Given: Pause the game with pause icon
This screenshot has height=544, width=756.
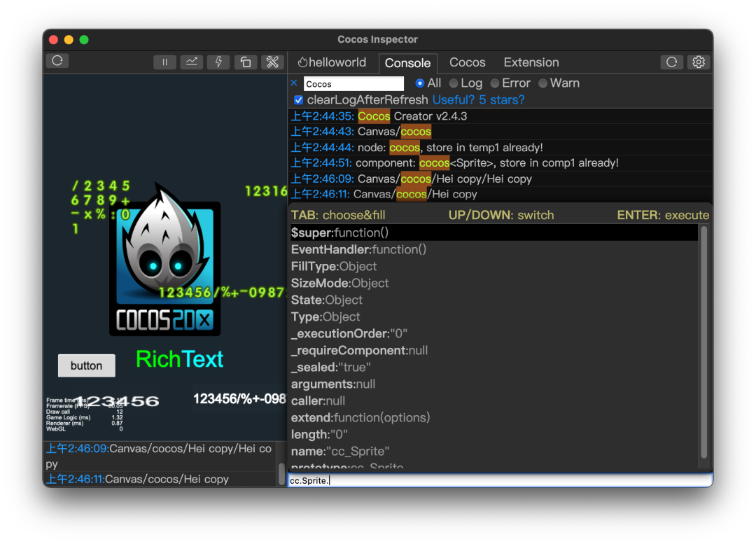Looking at the screenshot, I should pyautogui.click(x=164, y=62).
